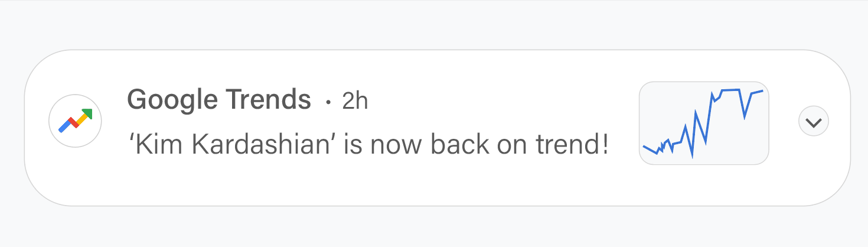Viewport: 868px width, 247px height.
Task: Tap the word 'Kardashian' in the alert text
Action: (261, 145)
